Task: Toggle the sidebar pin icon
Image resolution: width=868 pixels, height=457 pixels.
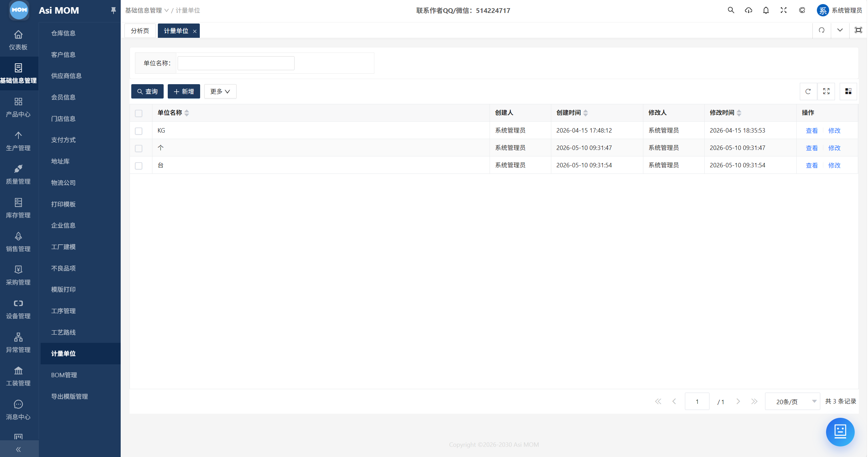Action: tap(113, 11)
